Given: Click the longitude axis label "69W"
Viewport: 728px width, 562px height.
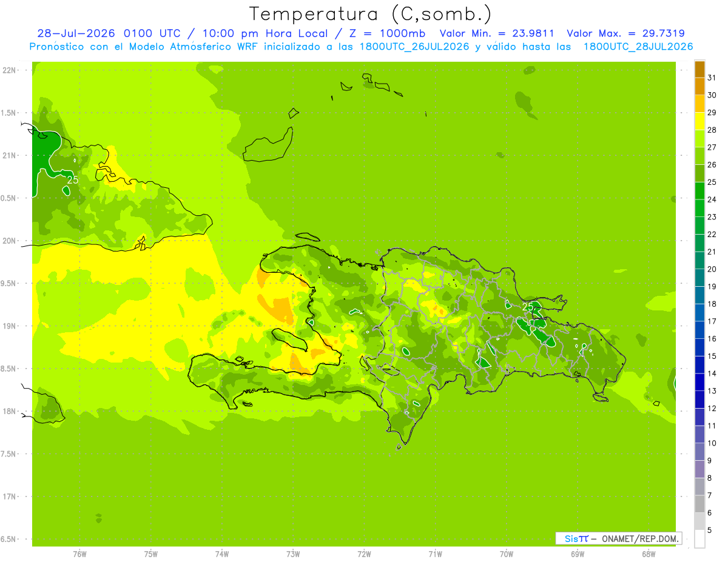Looking at the screenshot, I should pos(578,554).
